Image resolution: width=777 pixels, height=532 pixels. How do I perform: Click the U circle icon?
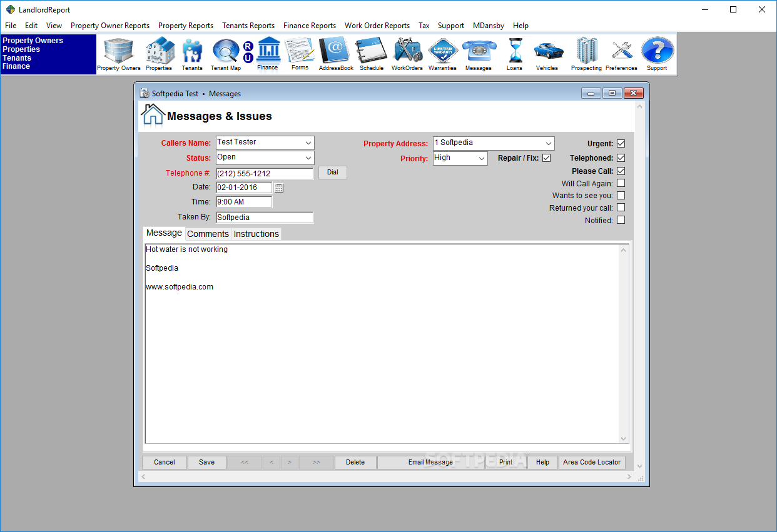pos(248,58)
